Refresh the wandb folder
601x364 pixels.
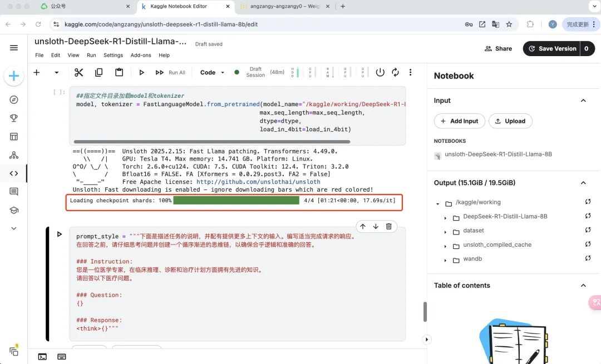[588, 258]
